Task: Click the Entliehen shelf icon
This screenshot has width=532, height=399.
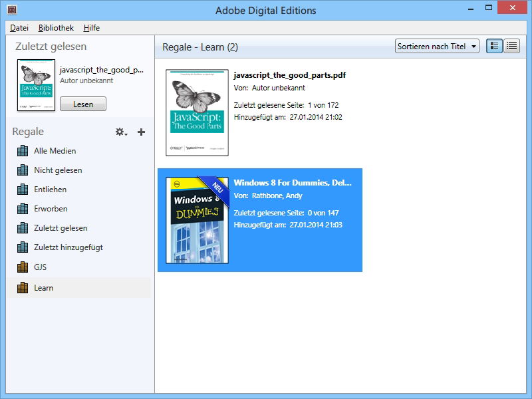Action: coord(23,190)
